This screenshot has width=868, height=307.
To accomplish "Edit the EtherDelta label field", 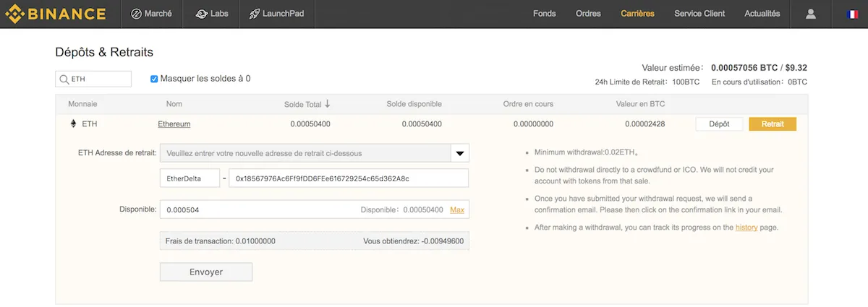I will 190,178.
